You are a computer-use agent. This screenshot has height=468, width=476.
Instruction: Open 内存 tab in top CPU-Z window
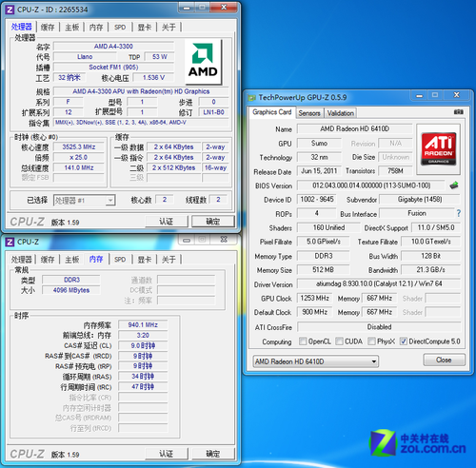tap(96, 28)
